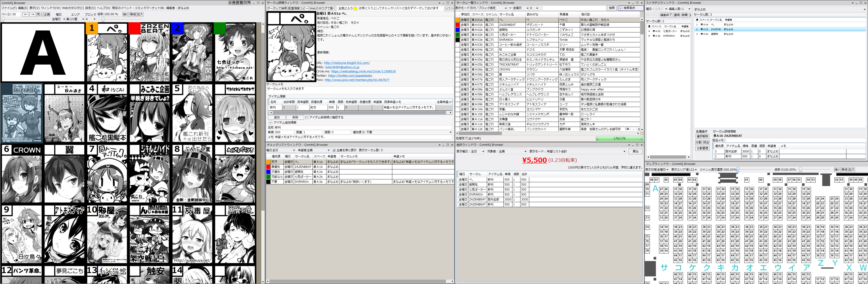Open the Twitter pepekekeko link
868x284 pixels.
pos(350,76)
